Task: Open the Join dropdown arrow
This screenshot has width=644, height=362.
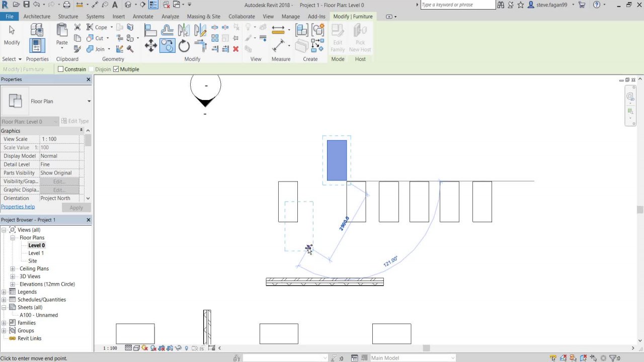Action: (x=109, y=49)
